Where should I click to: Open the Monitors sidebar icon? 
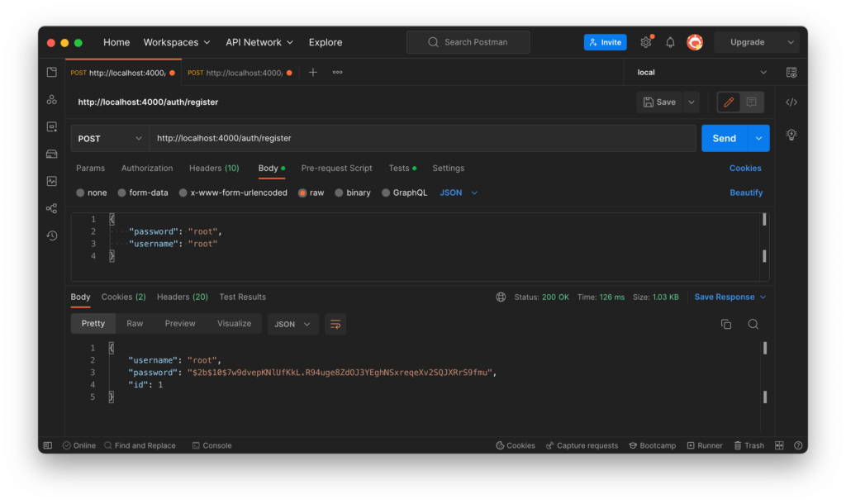tap(52, 181)
